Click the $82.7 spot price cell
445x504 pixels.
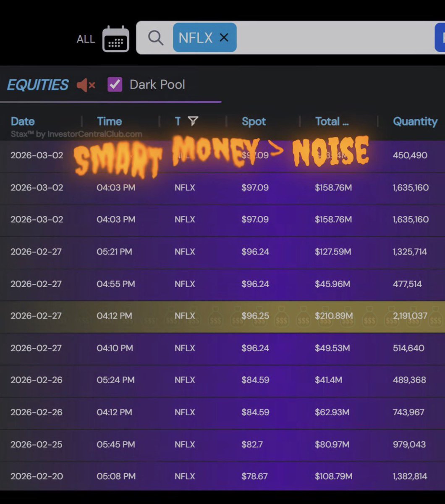(x=252, y=444)
